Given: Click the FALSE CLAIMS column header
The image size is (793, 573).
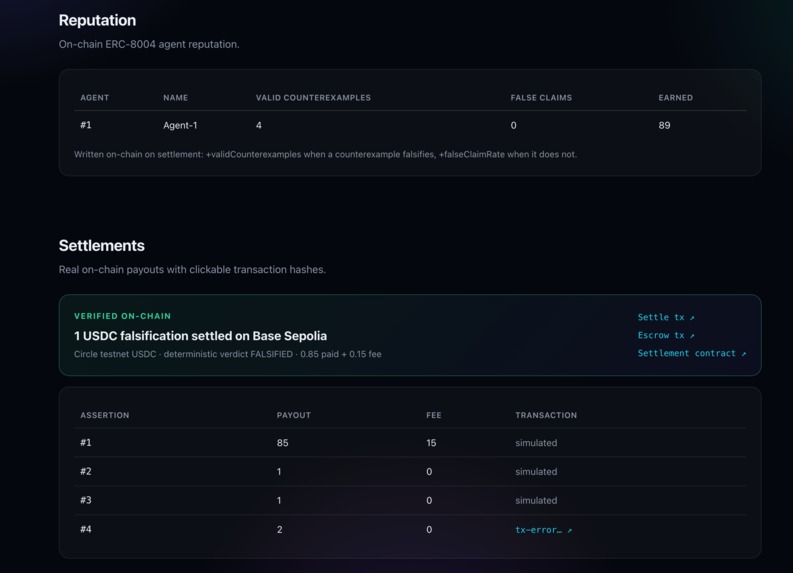Looking at the screenshot, I should pos(541,98).
